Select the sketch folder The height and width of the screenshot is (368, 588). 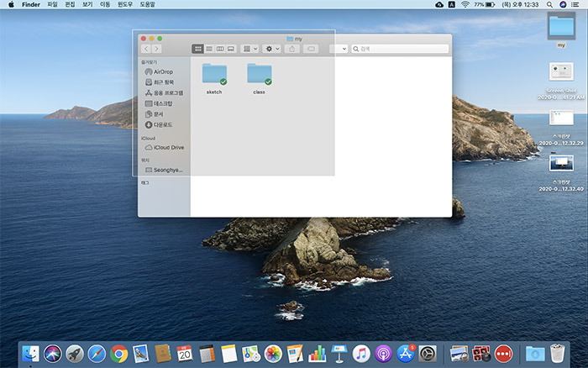(x=214, y=79)
